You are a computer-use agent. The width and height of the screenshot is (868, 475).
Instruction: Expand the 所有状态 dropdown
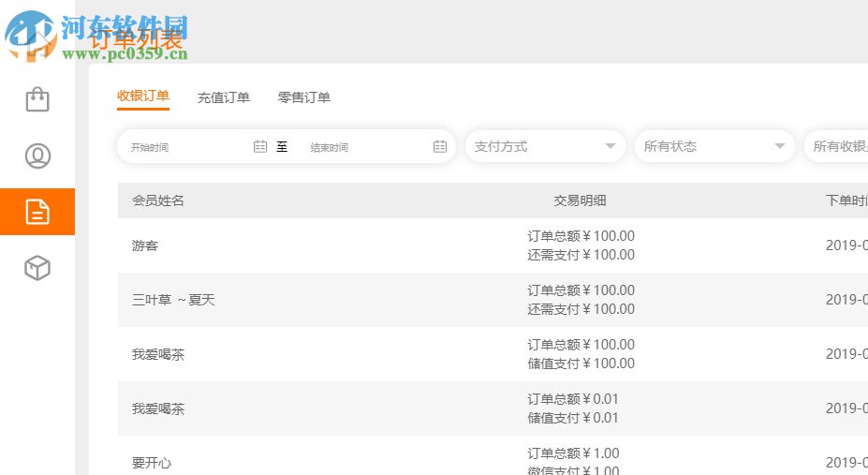[714, 146]
